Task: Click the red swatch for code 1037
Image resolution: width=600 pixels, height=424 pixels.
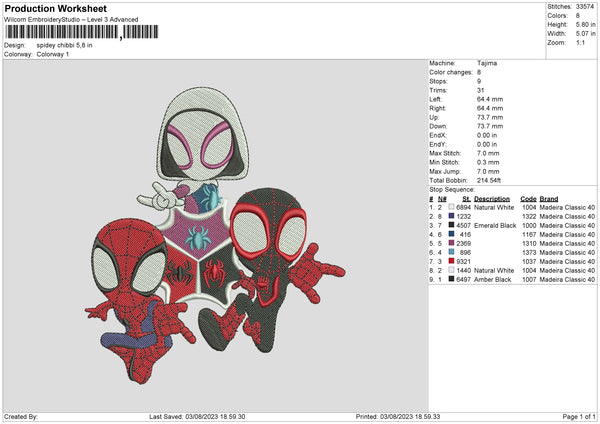Action: pos(451,261)
